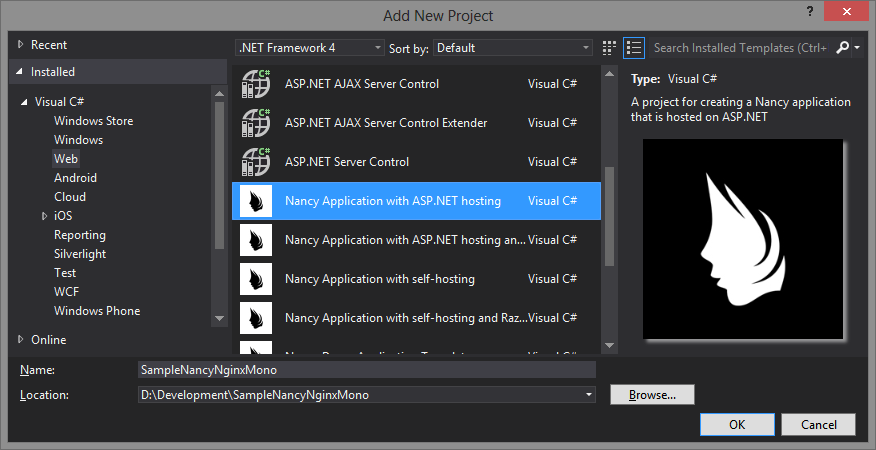Select Windows Store category
Viewport: 876px width, 450px height.
(x=93, y=121)
